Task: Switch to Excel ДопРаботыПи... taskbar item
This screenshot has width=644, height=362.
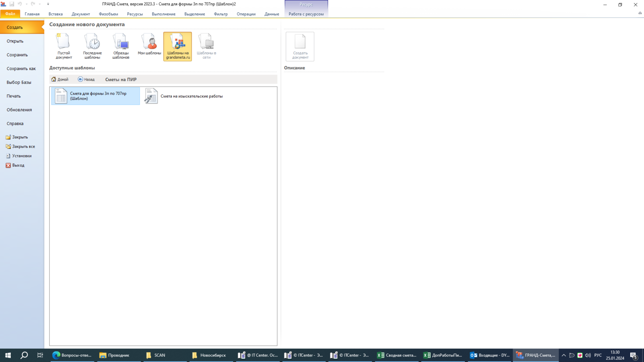Action: [443, 355]
